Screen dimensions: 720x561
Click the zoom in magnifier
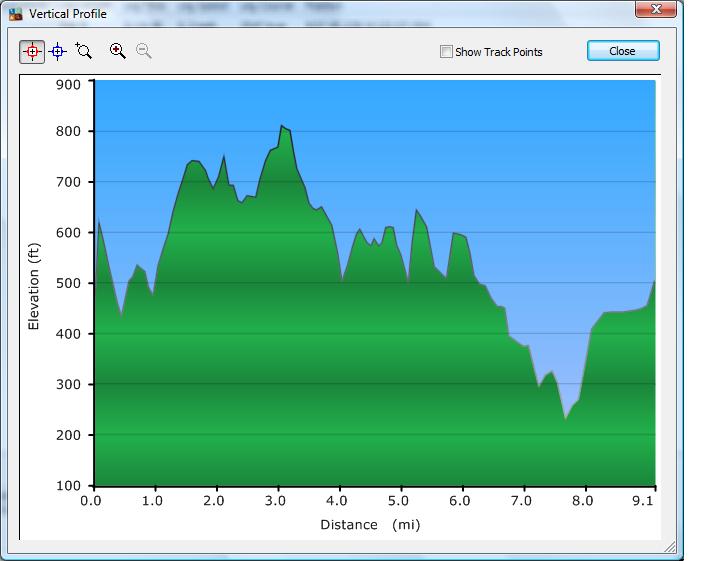point(118,51)
